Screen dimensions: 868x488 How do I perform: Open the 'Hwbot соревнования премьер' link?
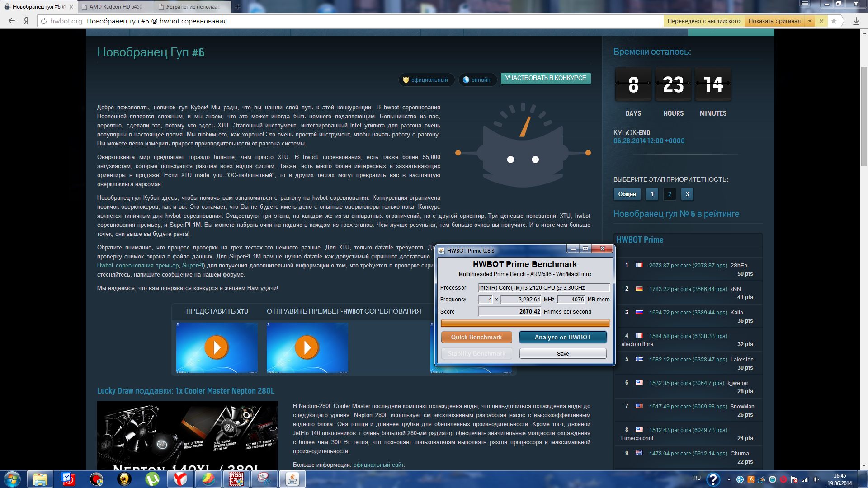pos(138,266)
